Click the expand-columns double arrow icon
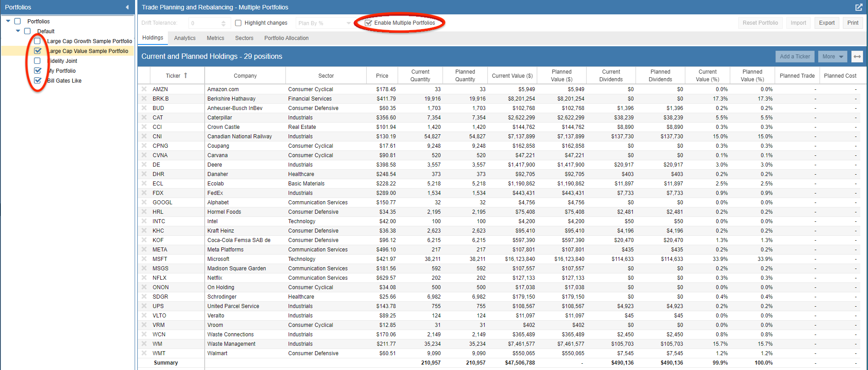The width and height of the screenshot is (868, 370). coord(857,57)
